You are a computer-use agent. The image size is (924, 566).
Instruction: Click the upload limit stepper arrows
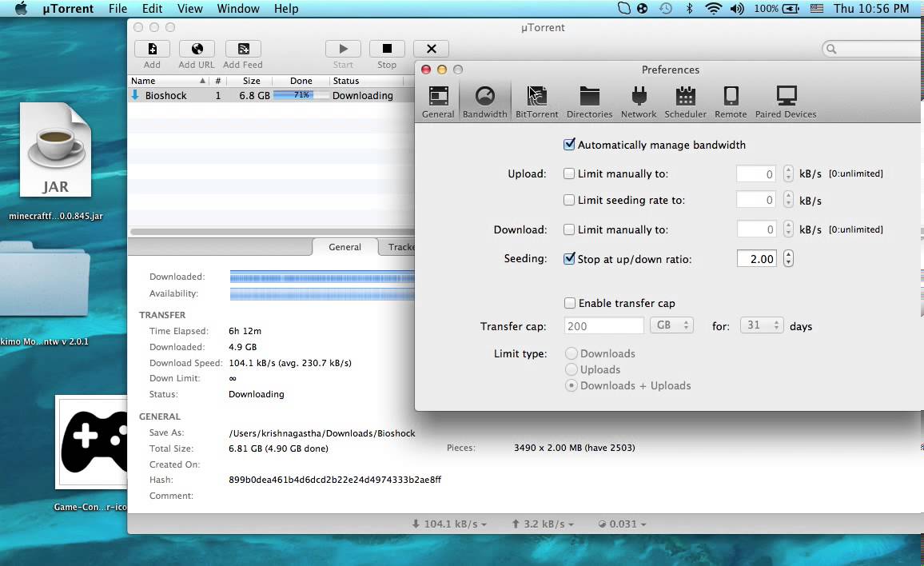click(x=788, y=173)
